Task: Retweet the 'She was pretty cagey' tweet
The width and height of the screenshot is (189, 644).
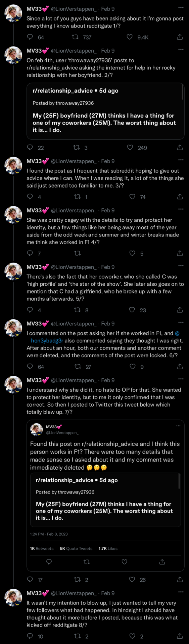Action: [x=78, y=253]
